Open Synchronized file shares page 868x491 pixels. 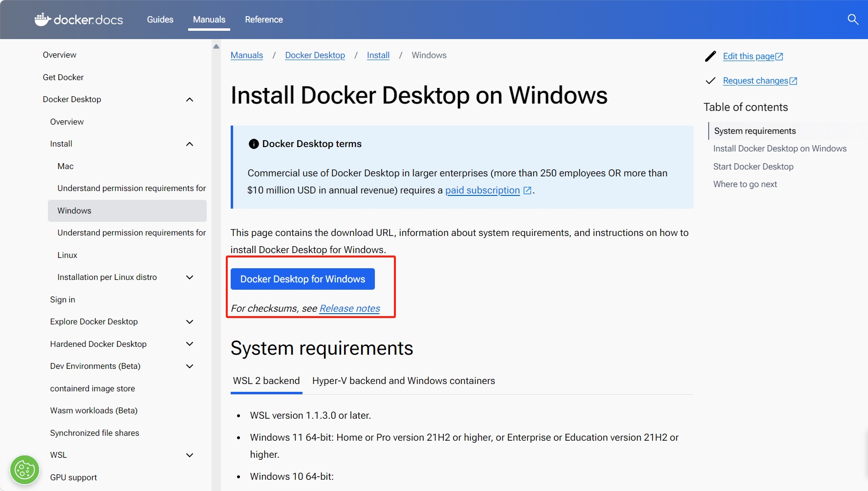[94, 433]
